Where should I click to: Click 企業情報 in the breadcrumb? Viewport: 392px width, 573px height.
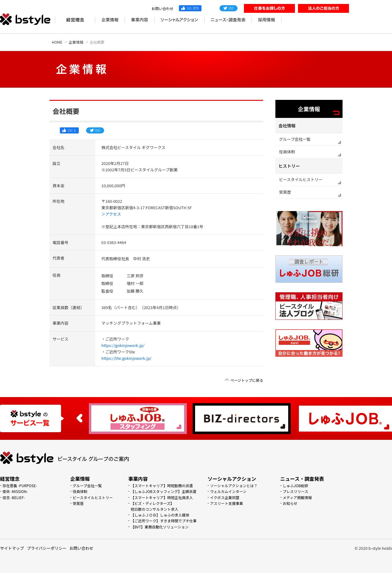click(x=76, y=42)
